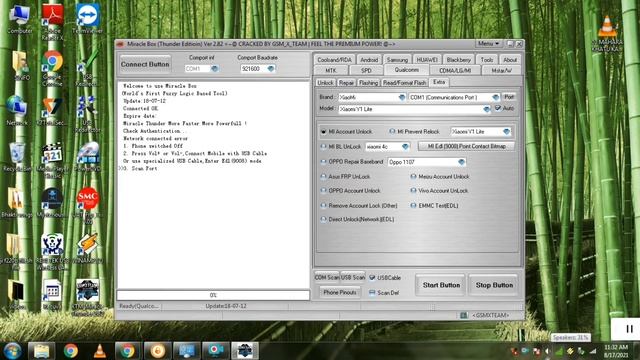The width and height of the screenshot is (640, 360).
Task: Launch Winamp desktop shortcut
Action: pyautogui.click(x=87, y=247)
